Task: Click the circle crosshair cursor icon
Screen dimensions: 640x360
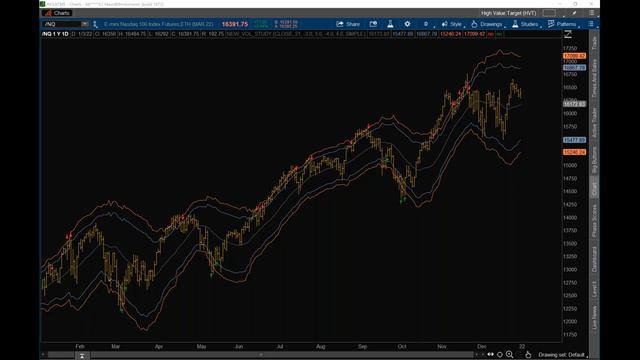Action: point(500,355)
